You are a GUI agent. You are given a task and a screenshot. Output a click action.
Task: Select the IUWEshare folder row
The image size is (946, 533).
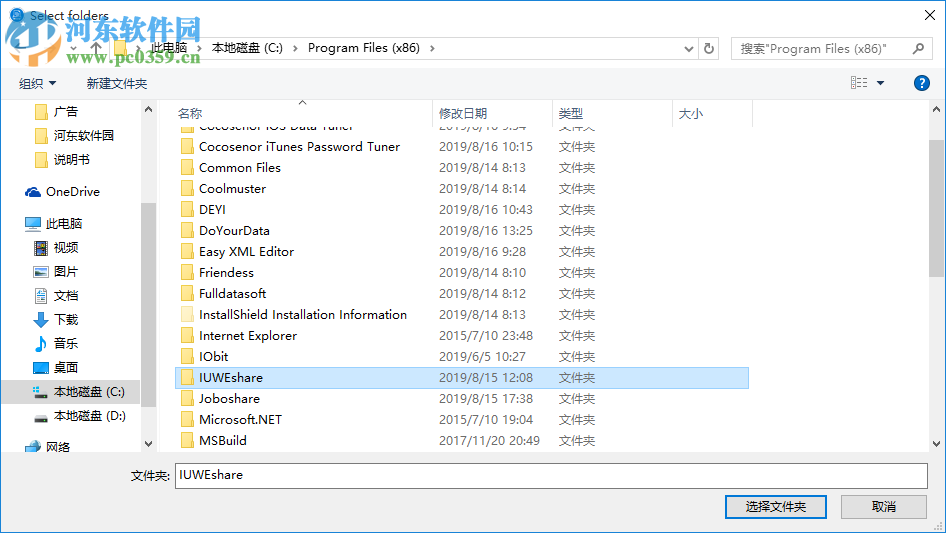pos(462,378)
